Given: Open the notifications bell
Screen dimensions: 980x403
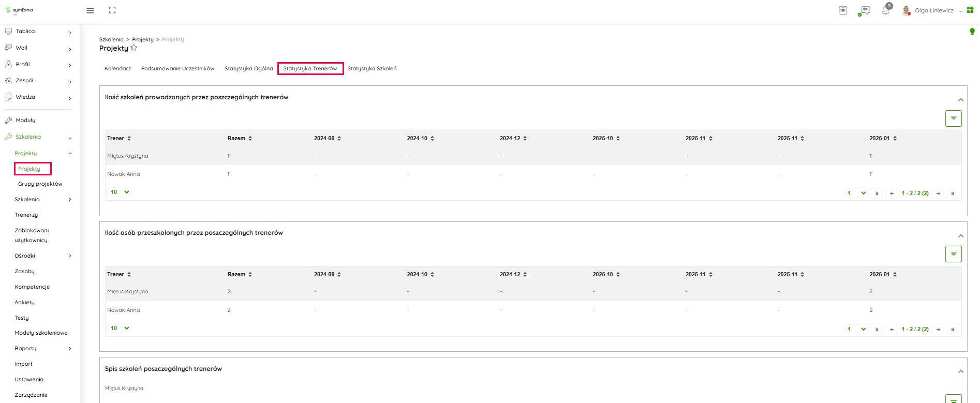Looking at the screenshot, I should [885, 10].
